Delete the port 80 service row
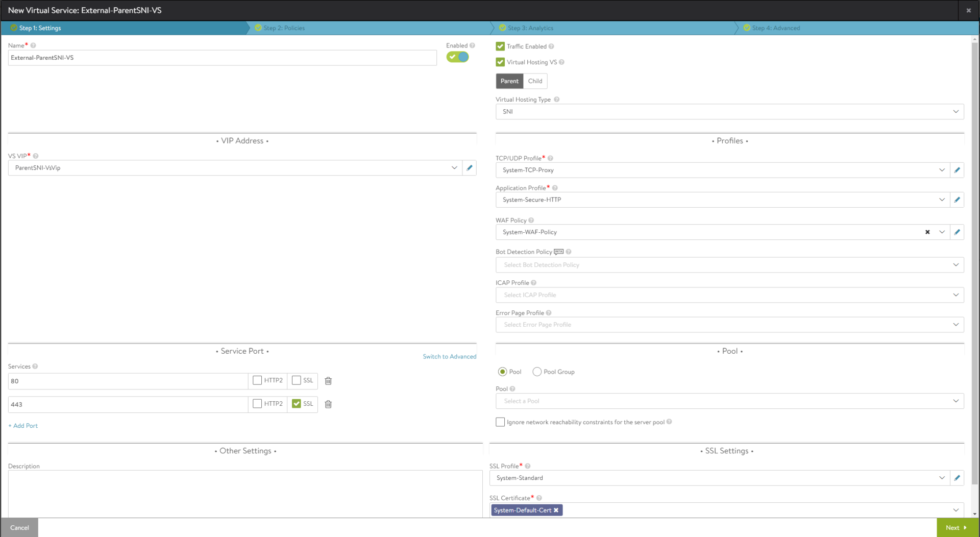This screenshot has height=537, width=980. coord(328,381)
